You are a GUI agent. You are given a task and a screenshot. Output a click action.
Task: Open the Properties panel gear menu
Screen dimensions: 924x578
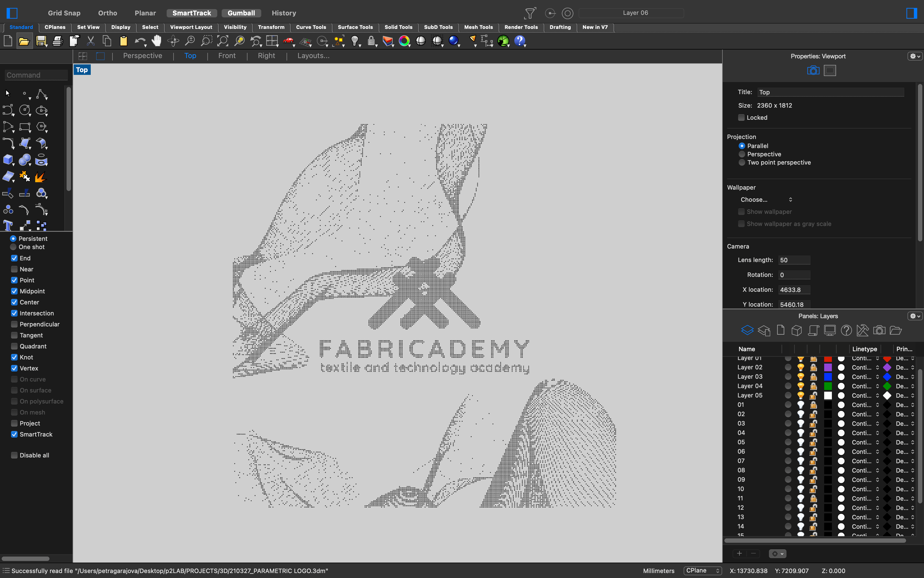point(914,56)
